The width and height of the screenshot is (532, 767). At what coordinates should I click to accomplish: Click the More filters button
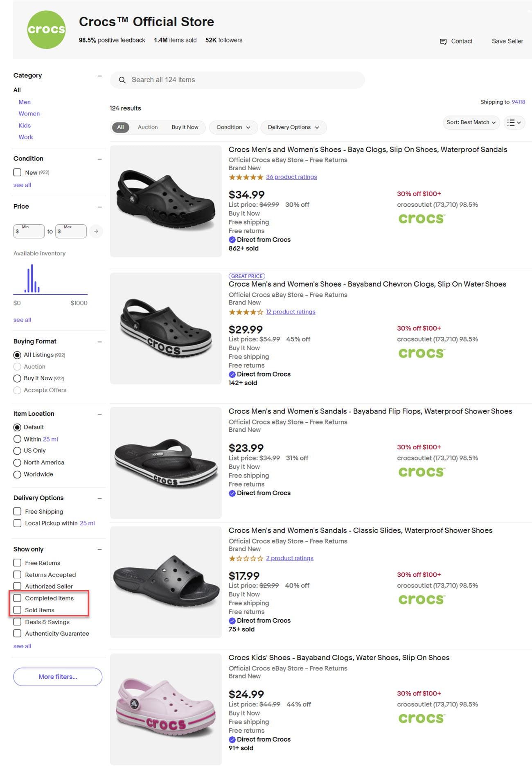(x=58, y=677)
